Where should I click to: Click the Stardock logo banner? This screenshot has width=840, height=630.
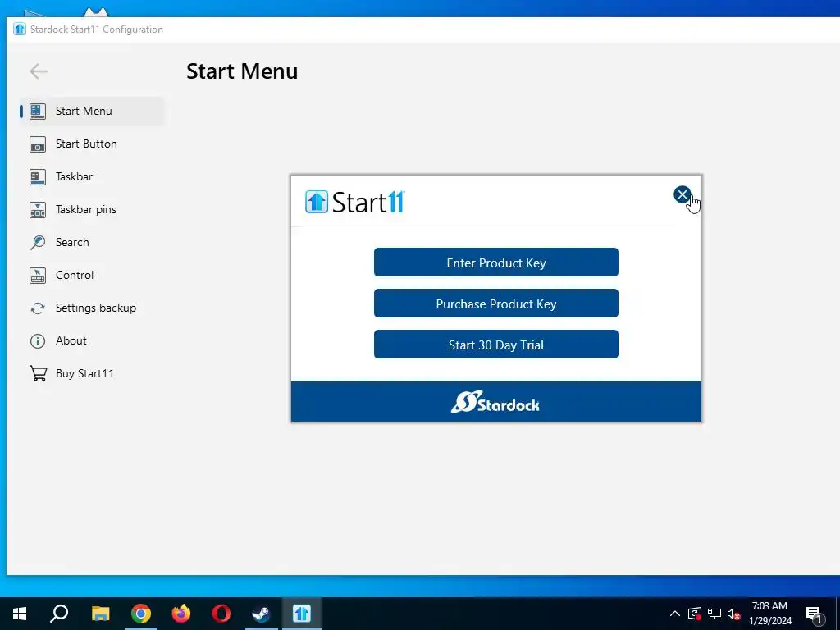(496, 401)
